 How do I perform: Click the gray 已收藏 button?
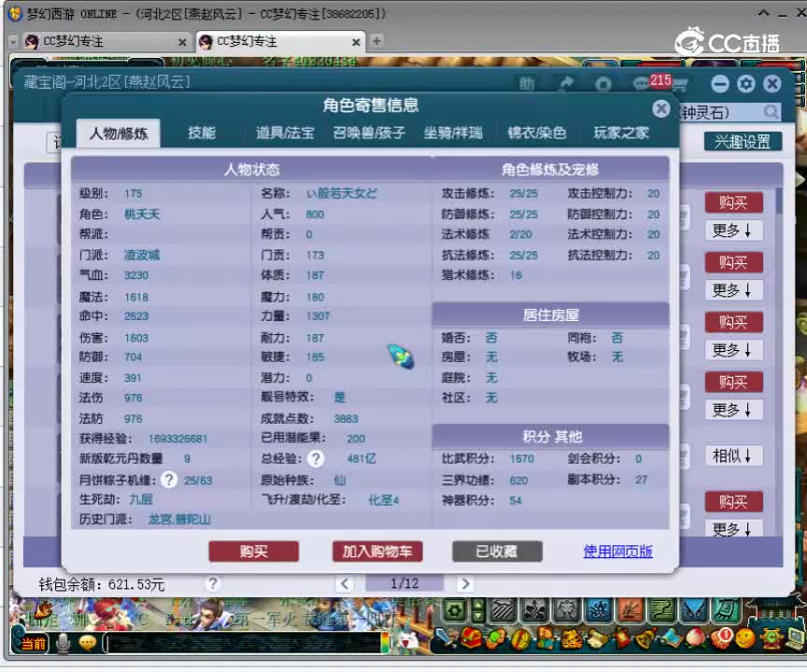[497, 552]
